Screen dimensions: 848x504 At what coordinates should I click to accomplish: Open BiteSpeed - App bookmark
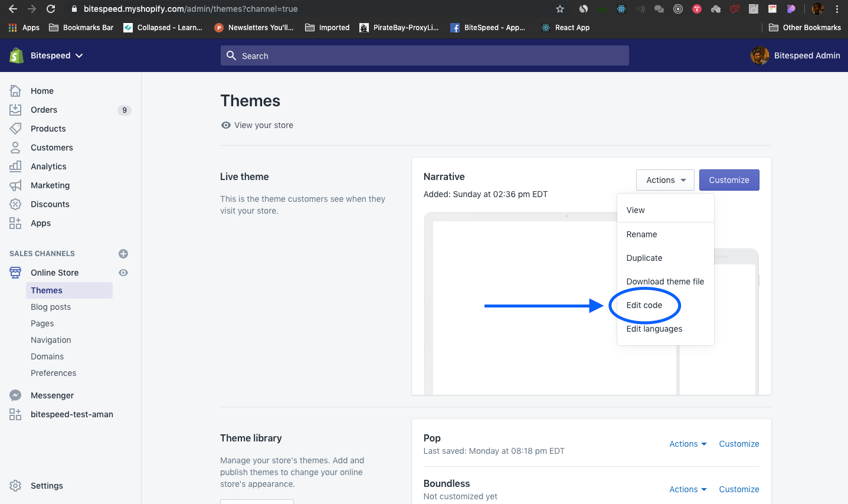(487, 28)
